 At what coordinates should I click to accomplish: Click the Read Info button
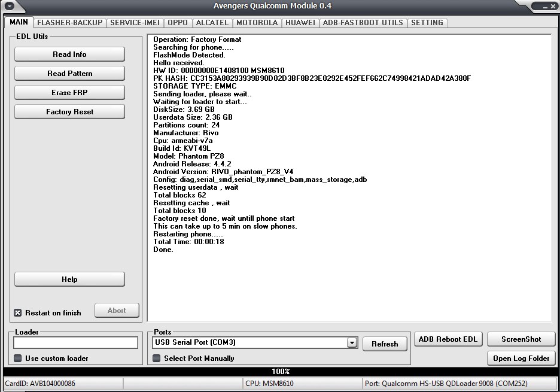point(69,54)
